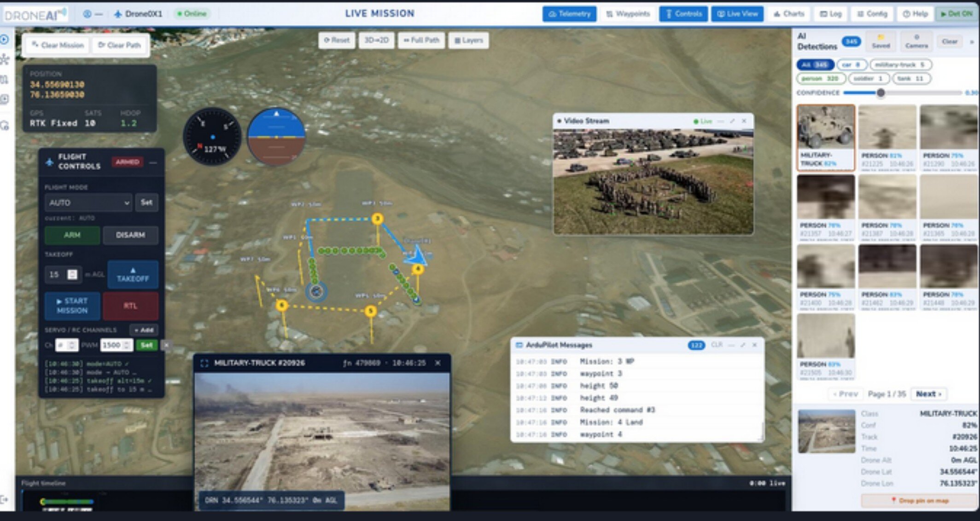
Task: Clear the AI detections list
Action: coord(950,41)
